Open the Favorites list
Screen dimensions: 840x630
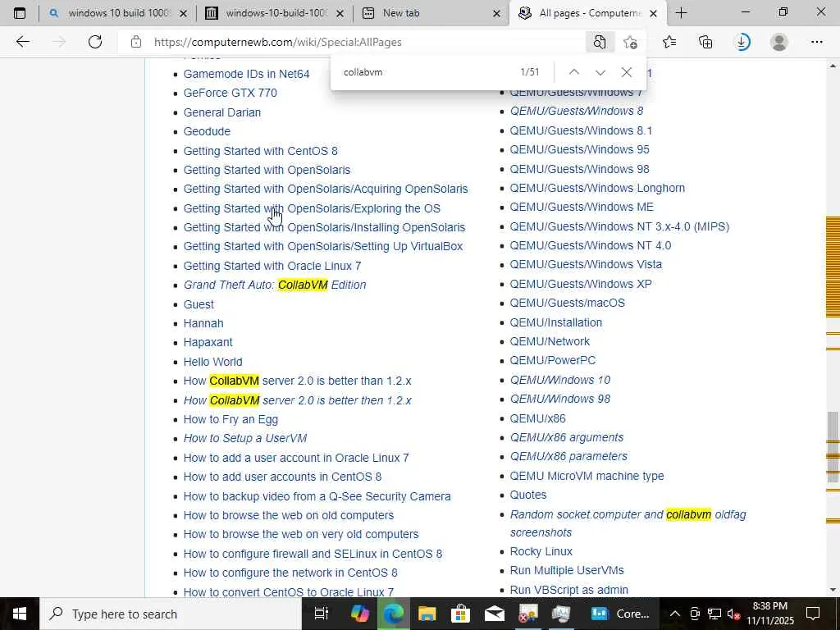click(x=669, y=42)
